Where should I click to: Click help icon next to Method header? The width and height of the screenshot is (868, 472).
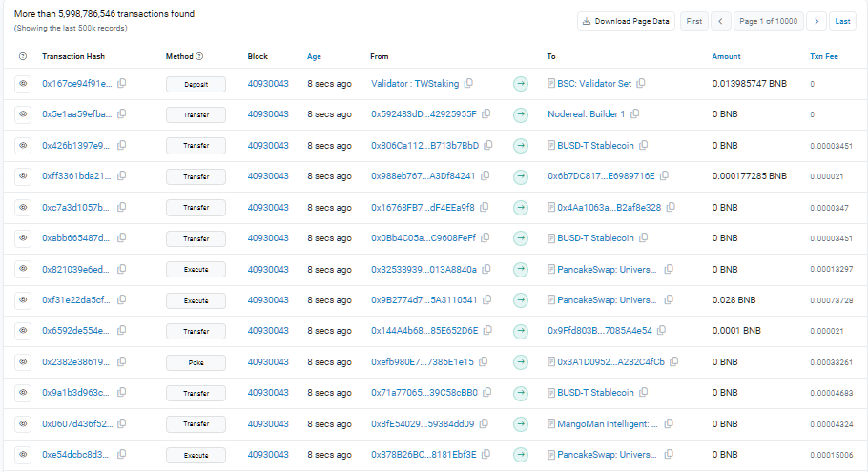[199, 57]
